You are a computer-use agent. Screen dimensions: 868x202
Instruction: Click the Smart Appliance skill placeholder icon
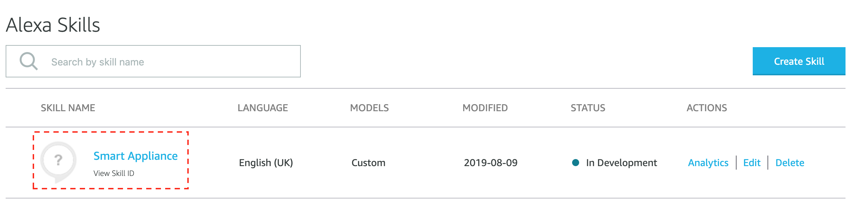[x=58, y=162]
